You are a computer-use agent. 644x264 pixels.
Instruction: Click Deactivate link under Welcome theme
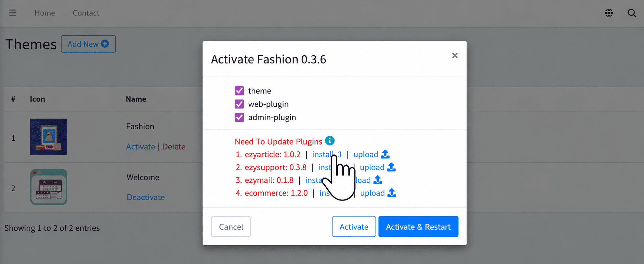(146, 197)
